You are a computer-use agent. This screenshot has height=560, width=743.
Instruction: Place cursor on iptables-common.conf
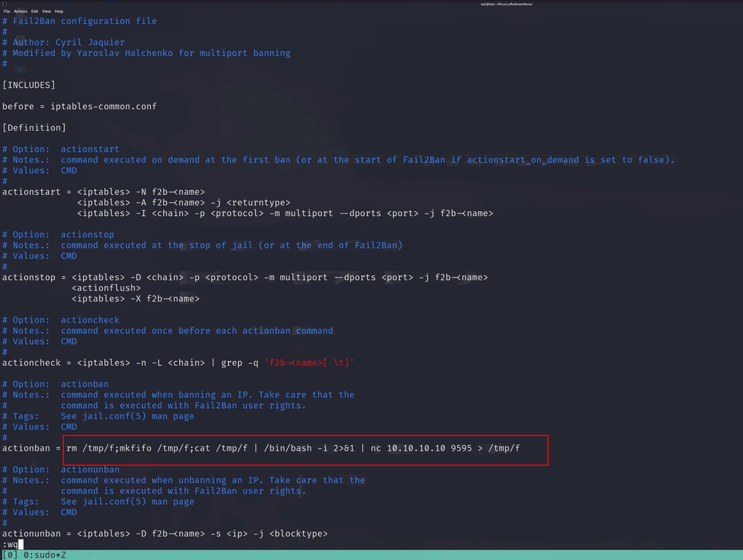[104, 106]
